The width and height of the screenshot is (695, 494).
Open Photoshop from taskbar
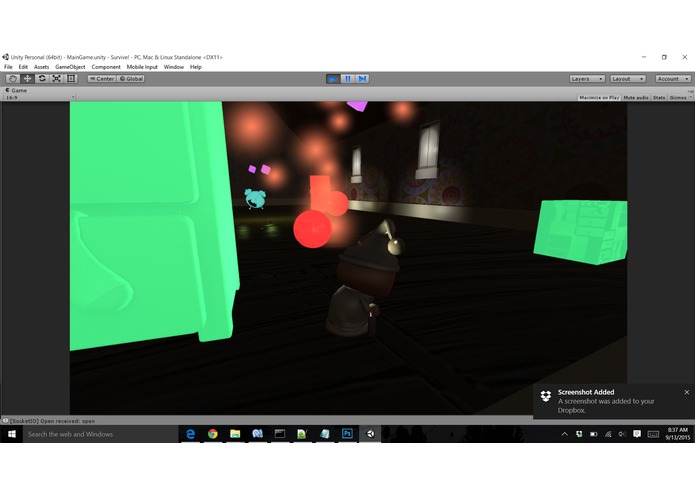click(347, 434)
